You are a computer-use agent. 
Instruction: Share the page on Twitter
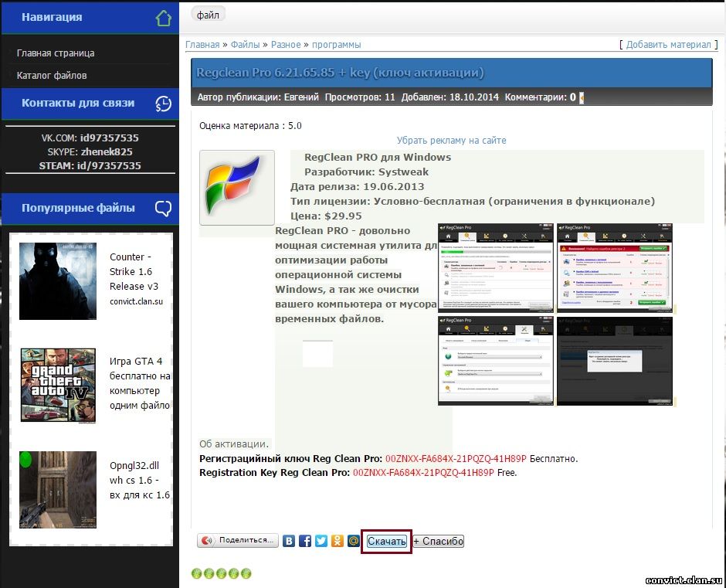321,541
